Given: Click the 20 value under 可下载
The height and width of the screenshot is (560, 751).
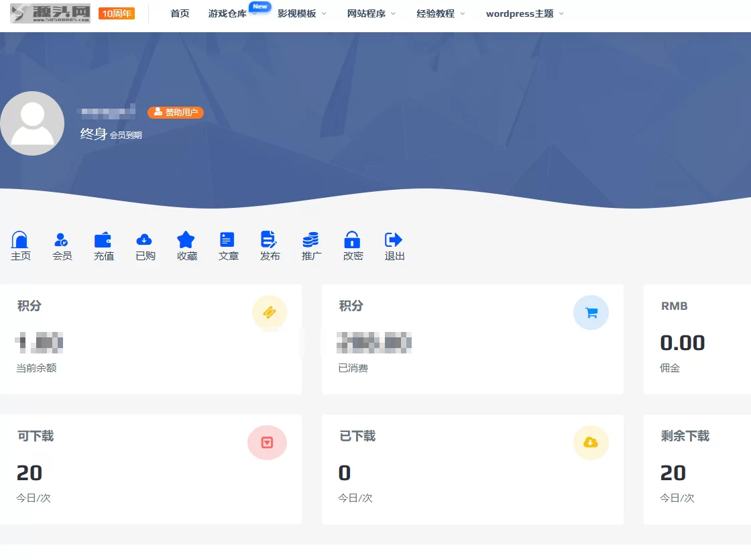Looking at the screenshot, I should point(30,473).
